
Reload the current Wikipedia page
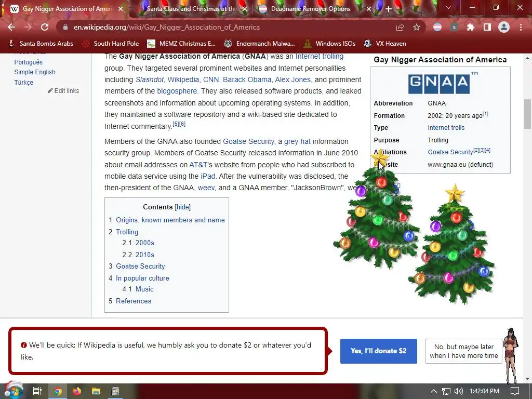pos(45,27)
